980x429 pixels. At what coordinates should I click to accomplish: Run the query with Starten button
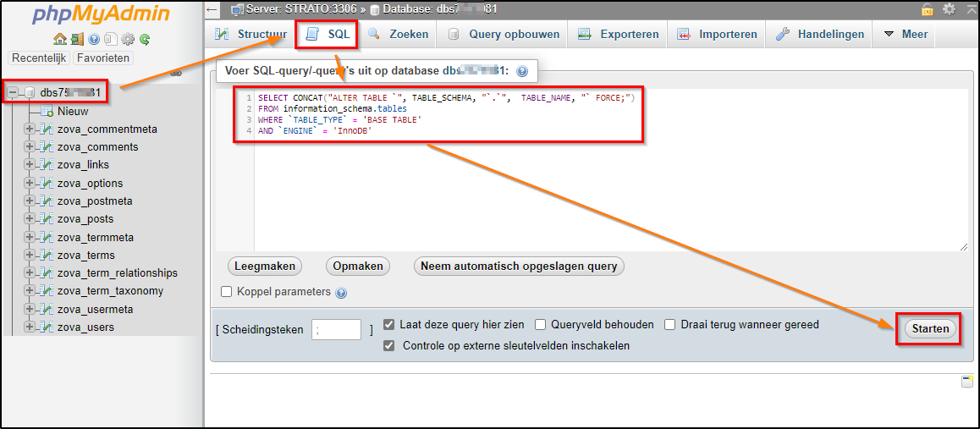pyautogui.click(x=930, y=328)
